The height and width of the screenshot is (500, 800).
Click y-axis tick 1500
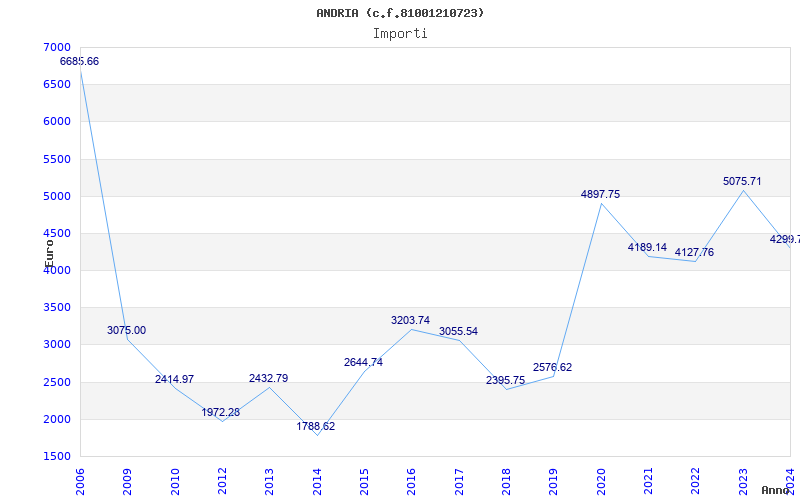[57, 456]
